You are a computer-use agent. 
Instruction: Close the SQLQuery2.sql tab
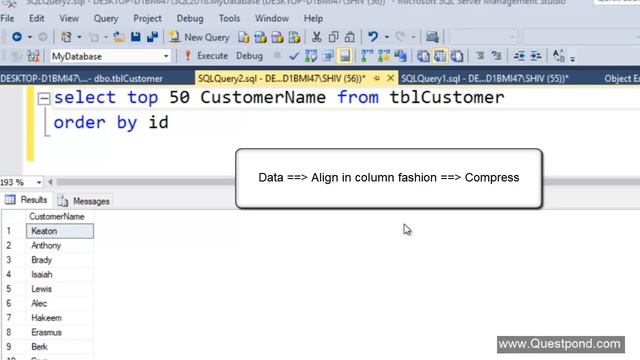click(x=391, y=78)
